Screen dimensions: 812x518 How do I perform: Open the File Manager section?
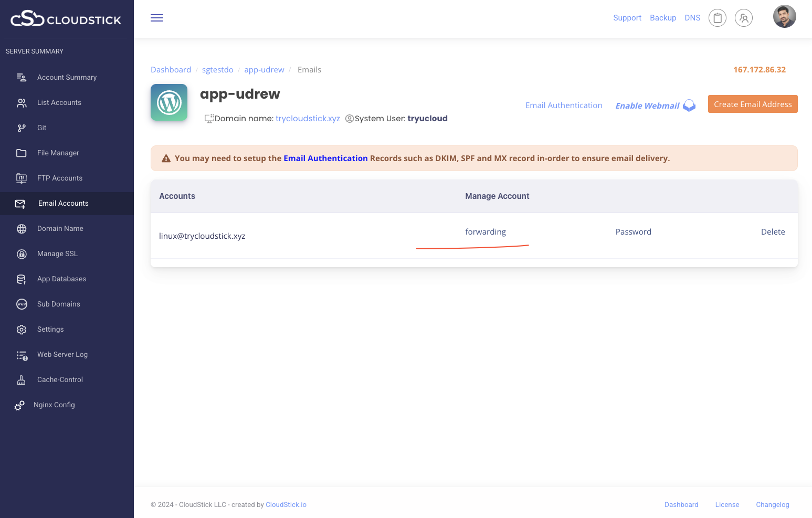[58, 153]
